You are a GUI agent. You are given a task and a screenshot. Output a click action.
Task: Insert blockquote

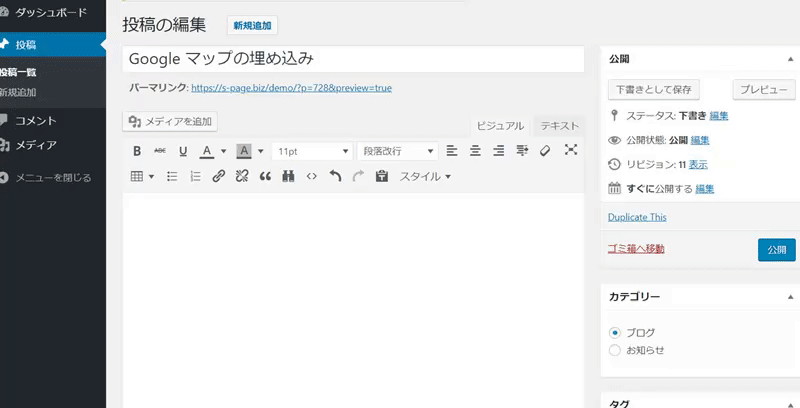[x=265, y=177]
